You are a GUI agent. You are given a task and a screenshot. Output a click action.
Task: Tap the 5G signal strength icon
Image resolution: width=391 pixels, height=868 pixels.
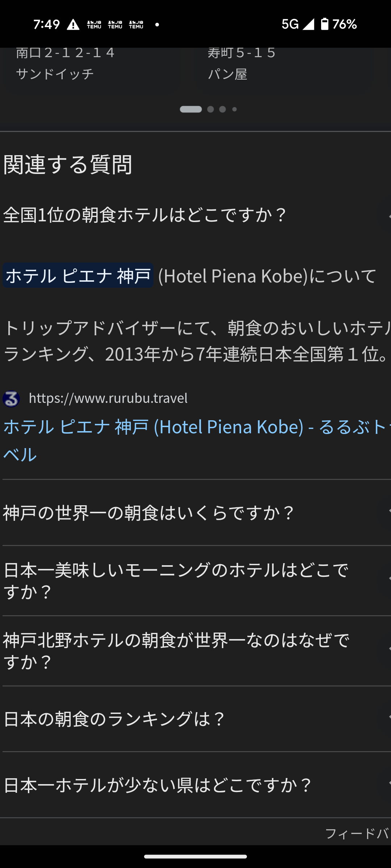click(x=308, y=24)
